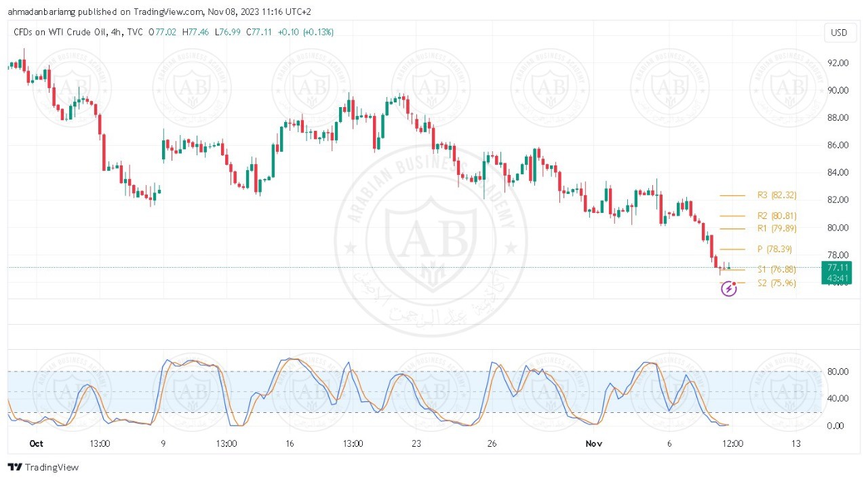The image size is (868, 480).
Task: Click the 16 date label on time axis
Action: pos(290,443)
